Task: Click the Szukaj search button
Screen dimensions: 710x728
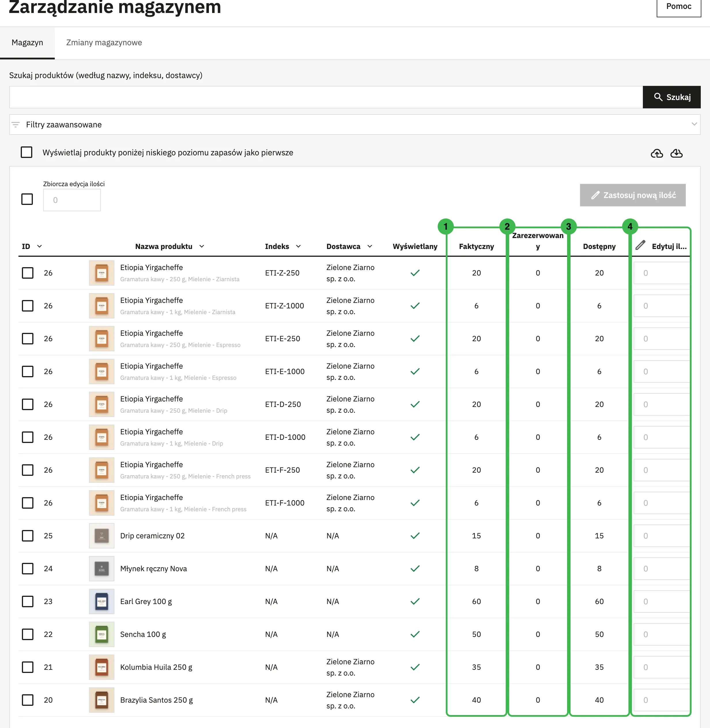Action: point(672,97)
